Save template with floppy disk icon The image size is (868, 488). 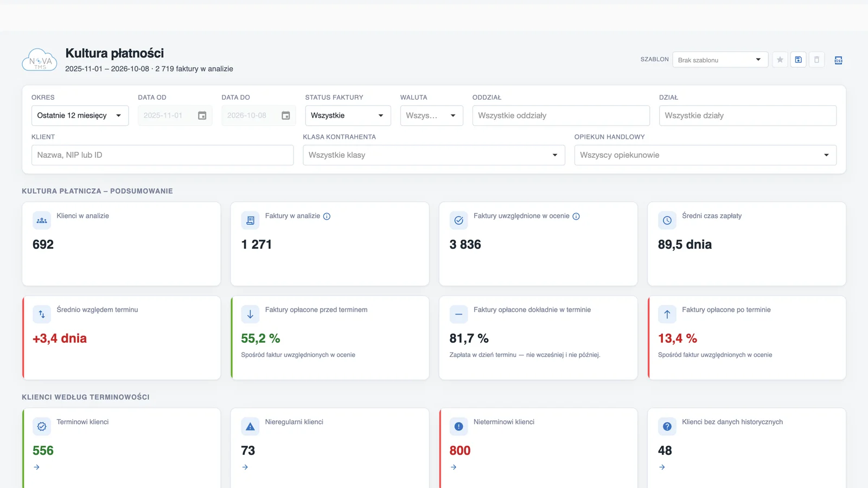click(x=799, y=60)
